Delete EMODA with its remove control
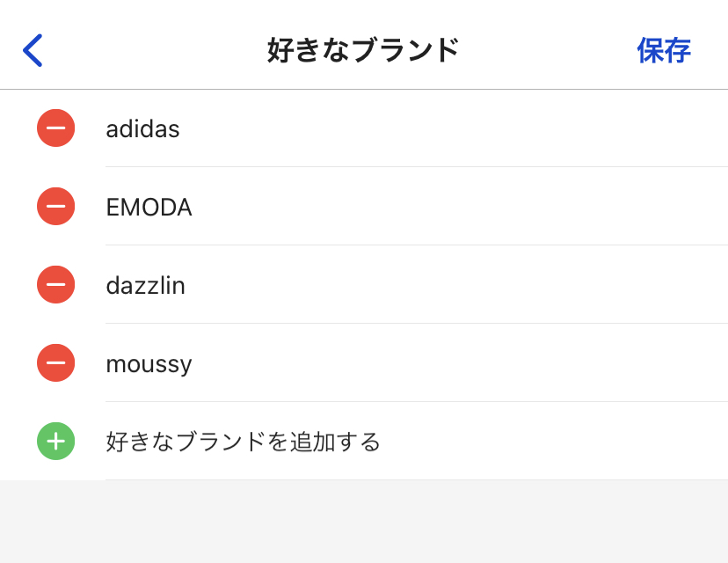The height and width of the screenshot is (563, 728). (x=55, y=206)
